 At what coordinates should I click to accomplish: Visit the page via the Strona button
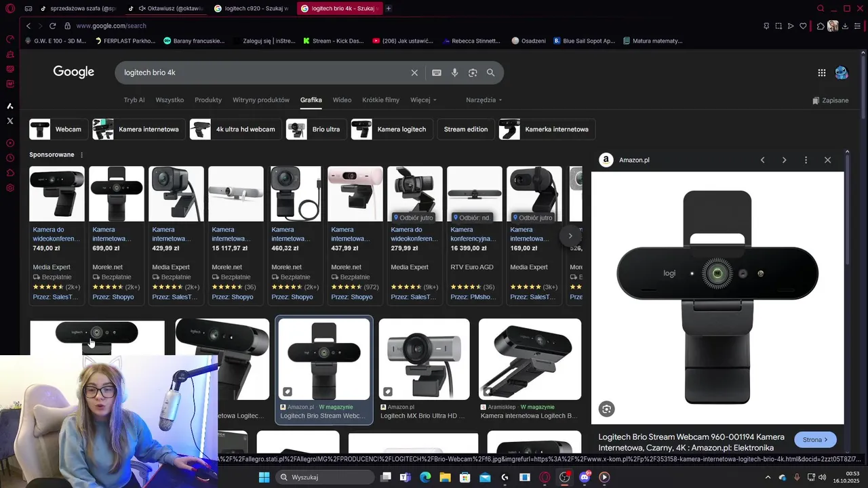click(x=815, y=440)
